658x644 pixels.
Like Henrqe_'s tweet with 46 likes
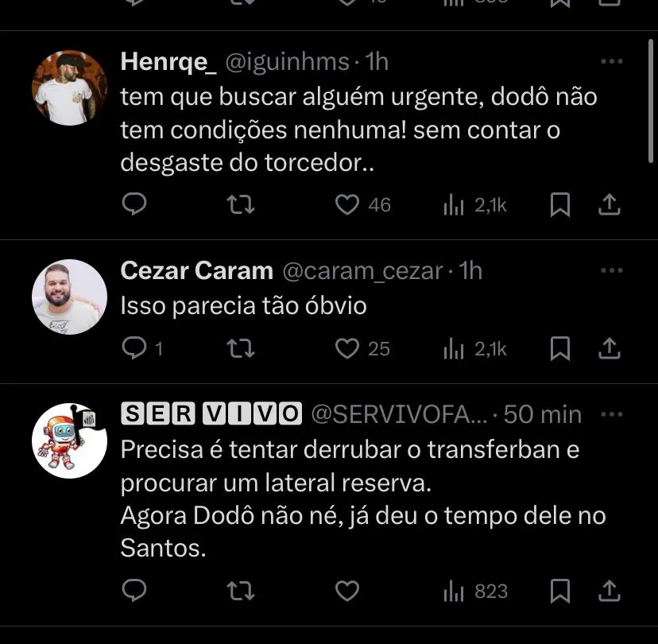pos(347,205)
